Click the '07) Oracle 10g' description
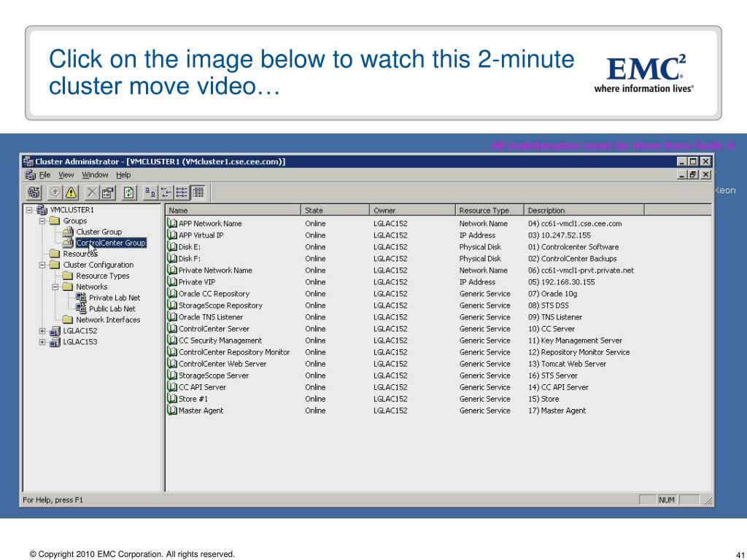The image size is (747, 560). pos(552,293)
